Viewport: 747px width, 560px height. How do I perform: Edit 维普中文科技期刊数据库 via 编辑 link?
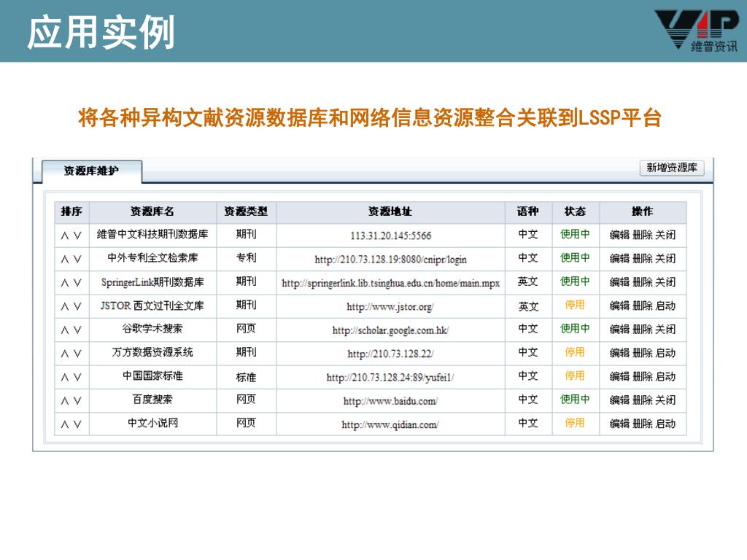pyautogui.click(x=620, y=235)
